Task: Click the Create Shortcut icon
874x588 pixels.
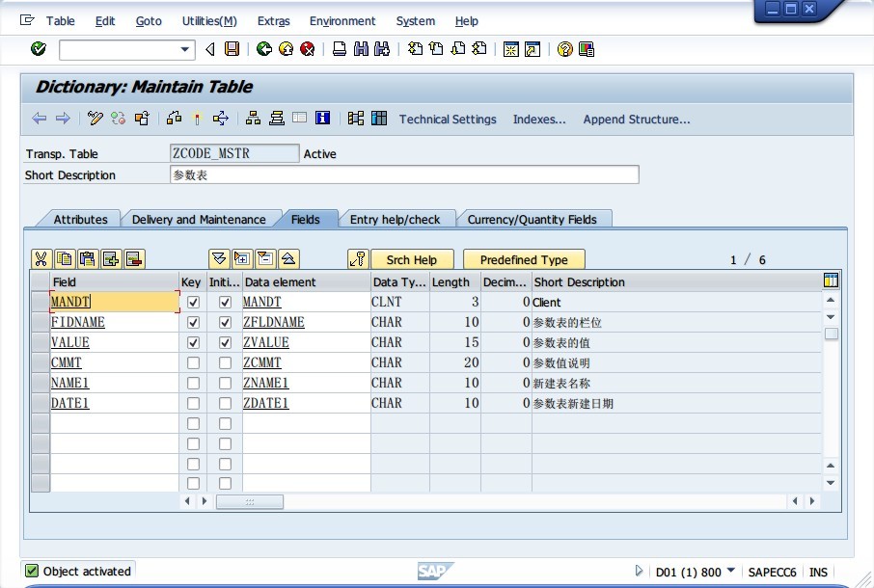Action: click(x=533, y=49)
